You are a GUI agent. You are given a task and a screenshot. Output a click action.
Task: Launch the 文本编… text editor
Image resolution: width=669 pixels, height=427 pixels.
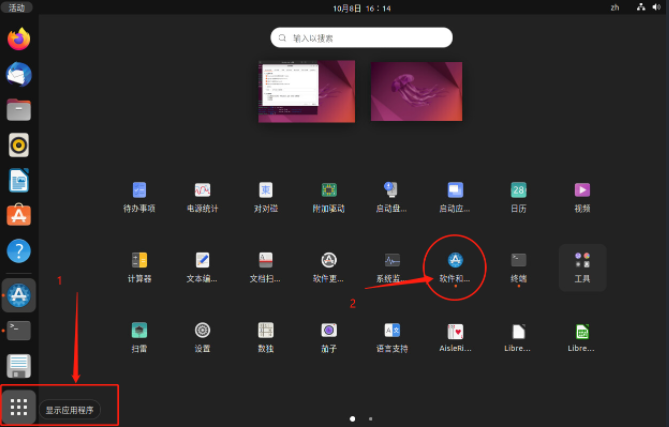(202, 267)
